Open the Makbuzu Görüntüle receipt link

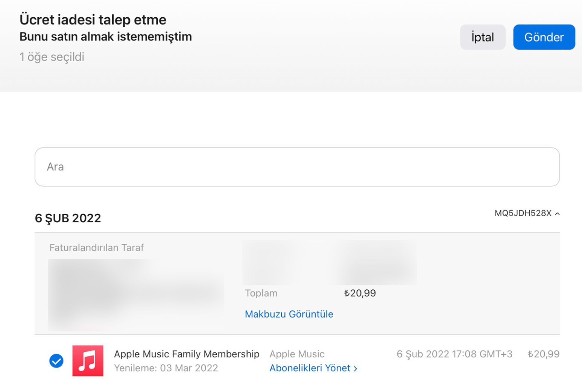tap(289, 314)
